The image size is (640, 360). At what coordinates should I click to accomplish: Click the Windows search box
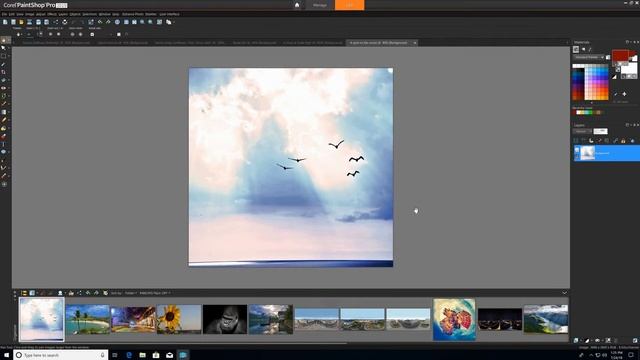coord(61,355)
